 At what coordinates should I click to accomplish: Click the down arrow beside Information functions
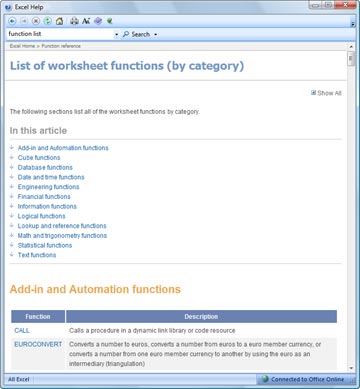12,206
